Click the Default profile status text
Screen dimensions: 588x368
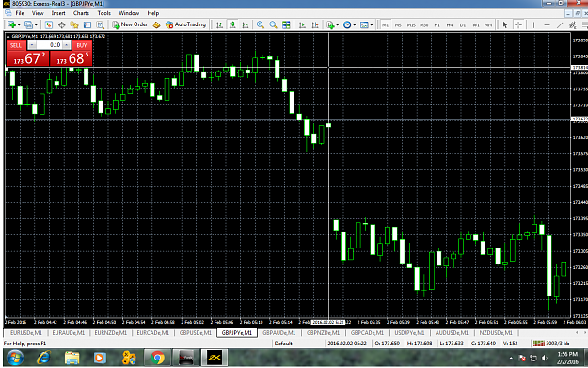tap(283, 344)
